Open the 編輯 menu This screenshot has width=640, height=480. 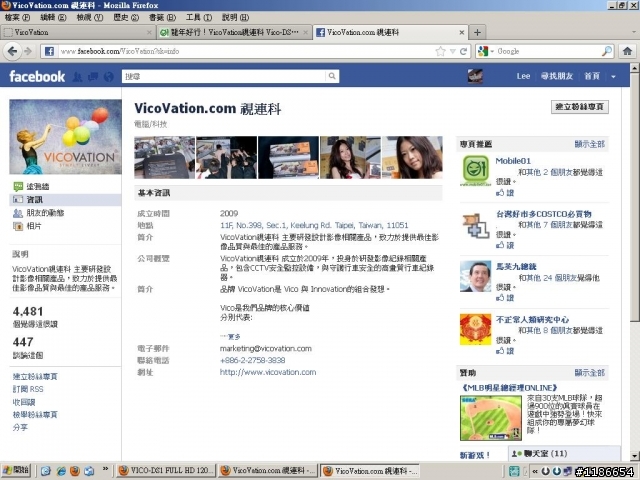point(53,18)
